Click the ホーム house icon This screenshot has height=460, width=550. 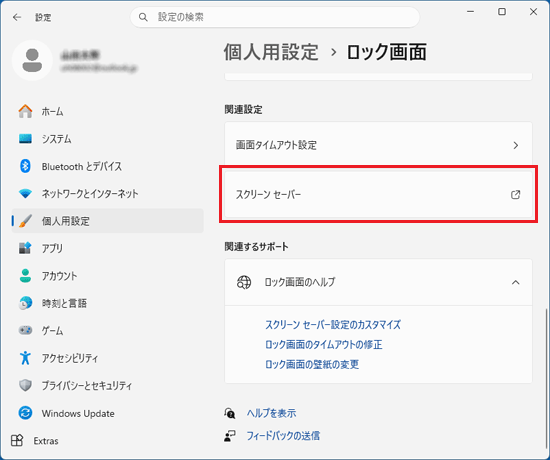25,111
